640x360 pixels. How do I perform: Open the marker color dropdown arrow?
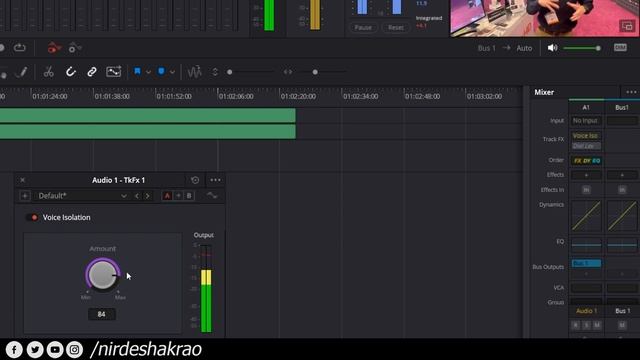coord(172,72)
